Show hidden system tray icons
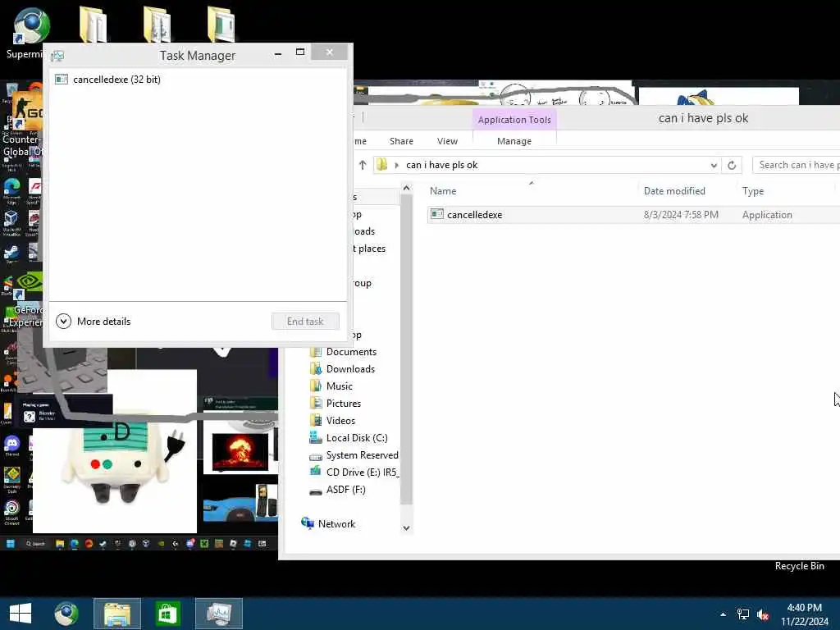Image resolution: width=840 pixels, height=630 pixels. coord(724,614)
